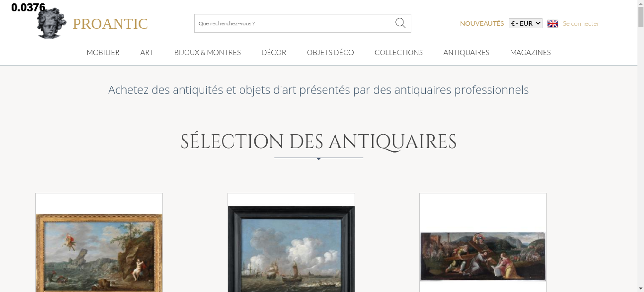
Task: Open the MAGAZINES menu
Action: click(x=530, y=52)
